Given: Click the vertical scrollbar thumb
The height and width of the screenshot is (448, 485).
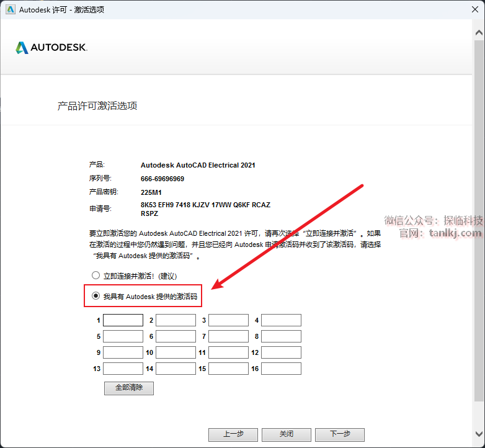Looking at the screenshot, I should [x=479, y=220].
